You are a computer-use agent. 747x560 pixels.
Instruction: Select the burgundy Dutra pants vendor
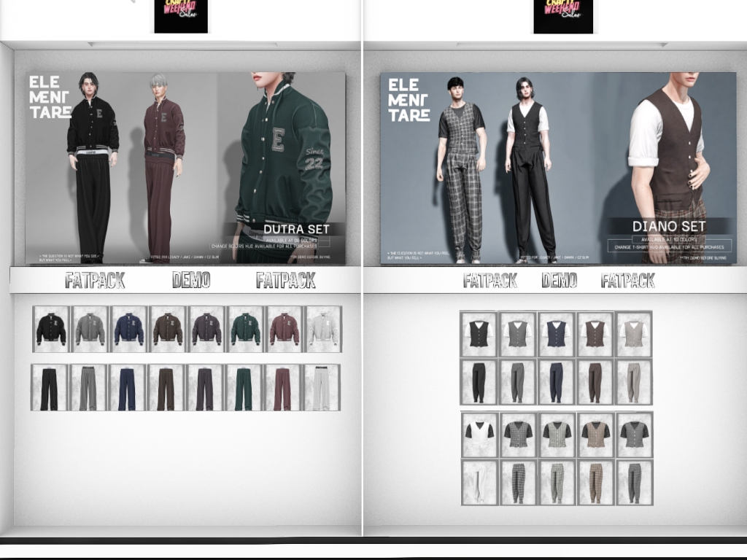(282, 388)
